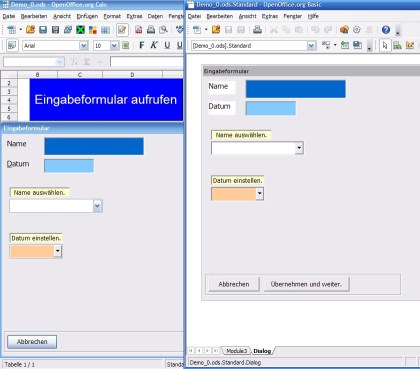Select the dark blue Name field in dialog editor

coord(296,89)
